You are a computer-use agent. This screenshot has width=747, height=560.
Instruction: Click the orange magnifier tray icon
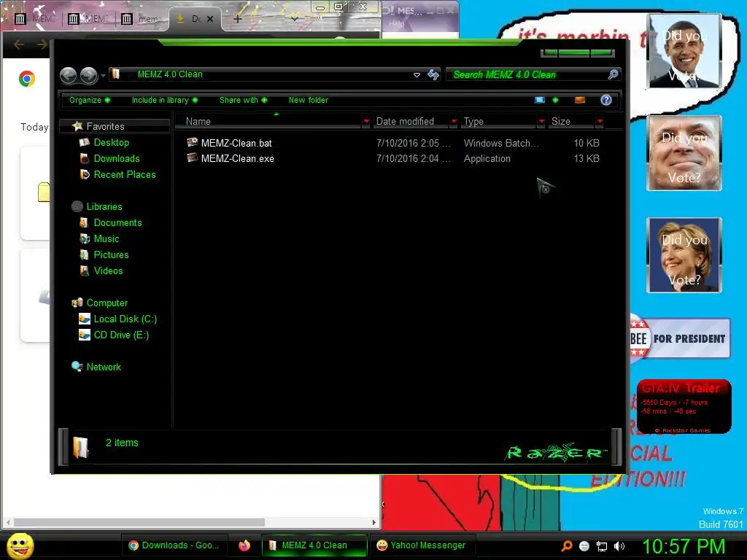click(567, 546)
